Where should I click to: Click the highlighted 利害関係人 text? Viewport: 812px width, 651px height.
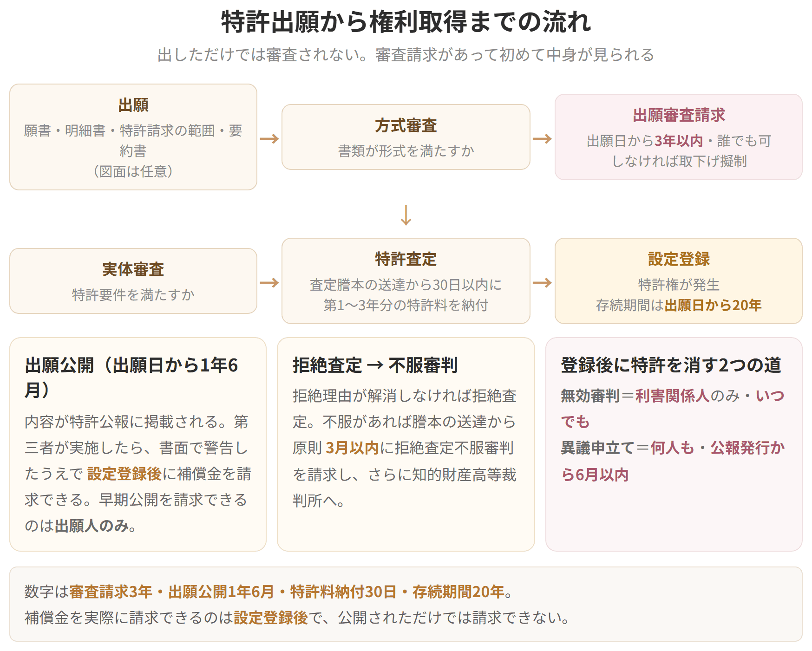click(x=673, y=396)
